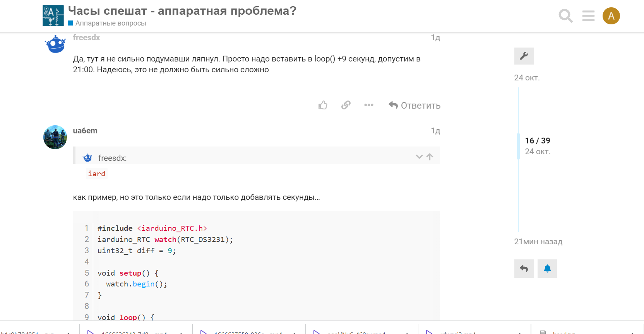Click code line watch.begin();
Image resolution: width=644 pixels, height=334 pixels.
pos(137,284)
